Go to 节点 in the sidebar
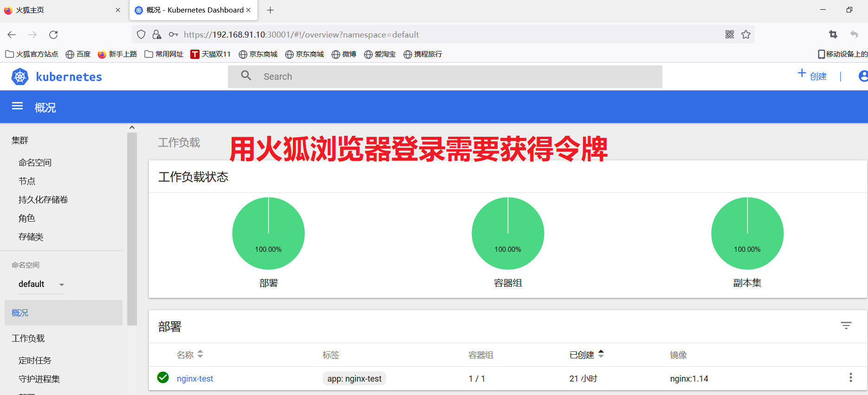The height and width of the screenshot is (395, 868). pyautogui.click(x=27, y=181)
